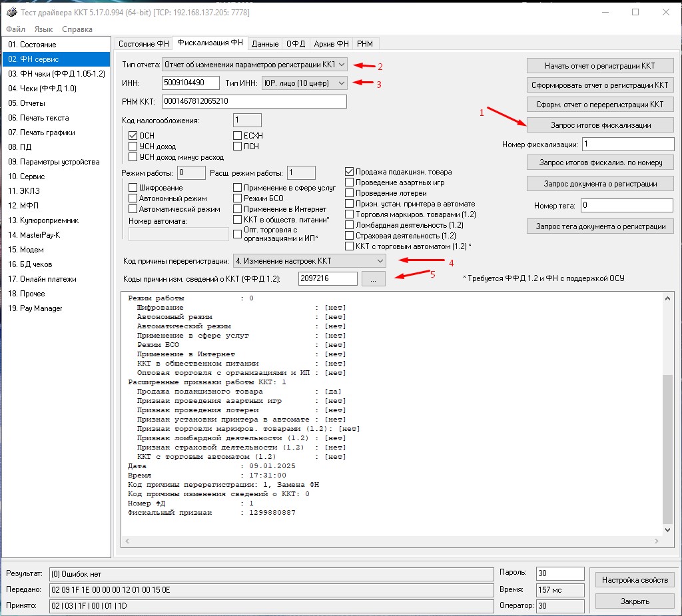Click Коды причин изм. сведений field
The image size is (682, 616).
click(x=328, y=278)
